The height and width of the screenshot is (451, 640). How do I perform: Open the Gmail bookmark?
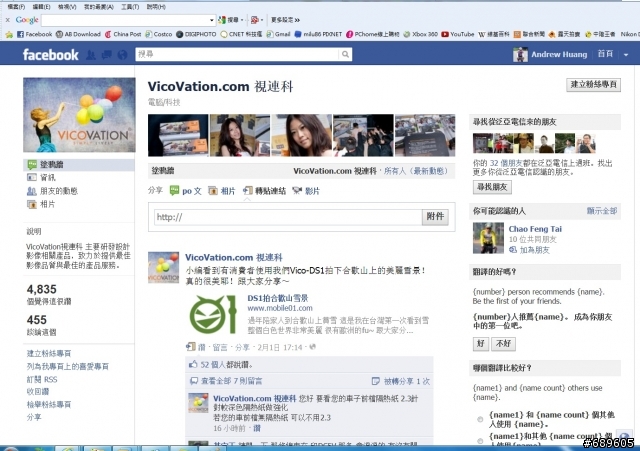coord(278,34)
